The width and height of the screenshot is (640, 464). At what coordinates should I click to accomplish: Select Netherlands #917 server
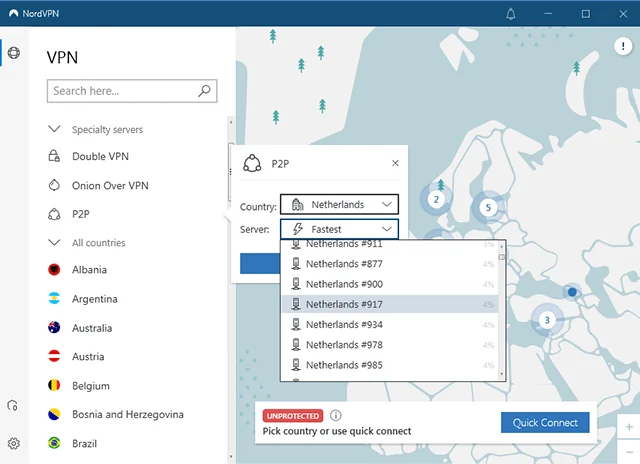pyautogui.click(x=390, y=304)
